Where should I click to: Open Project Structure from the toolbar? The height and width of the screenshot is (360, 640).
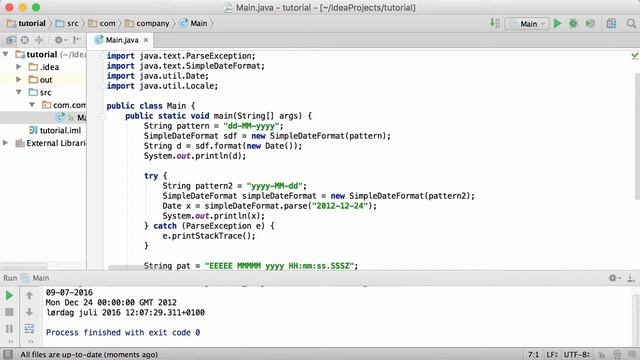611,23
